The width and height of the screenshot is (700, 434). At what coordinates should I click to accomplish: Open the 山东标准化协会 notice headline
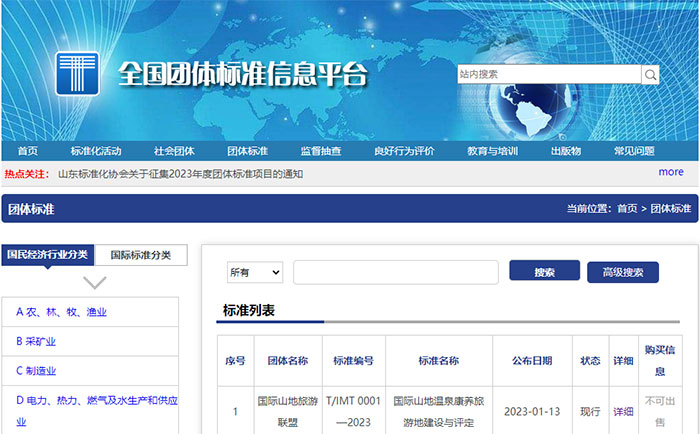point(180,174)
